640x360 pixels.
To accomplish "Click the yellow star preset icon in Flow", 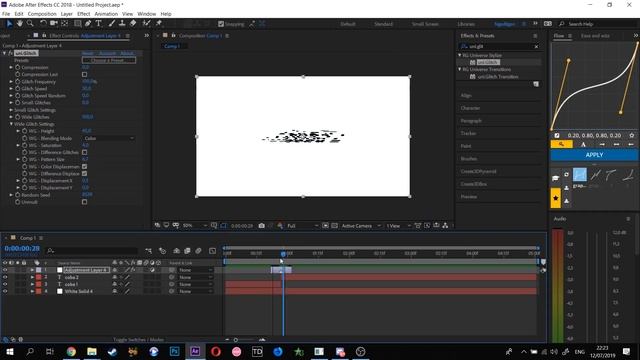I will click(556, 198).
